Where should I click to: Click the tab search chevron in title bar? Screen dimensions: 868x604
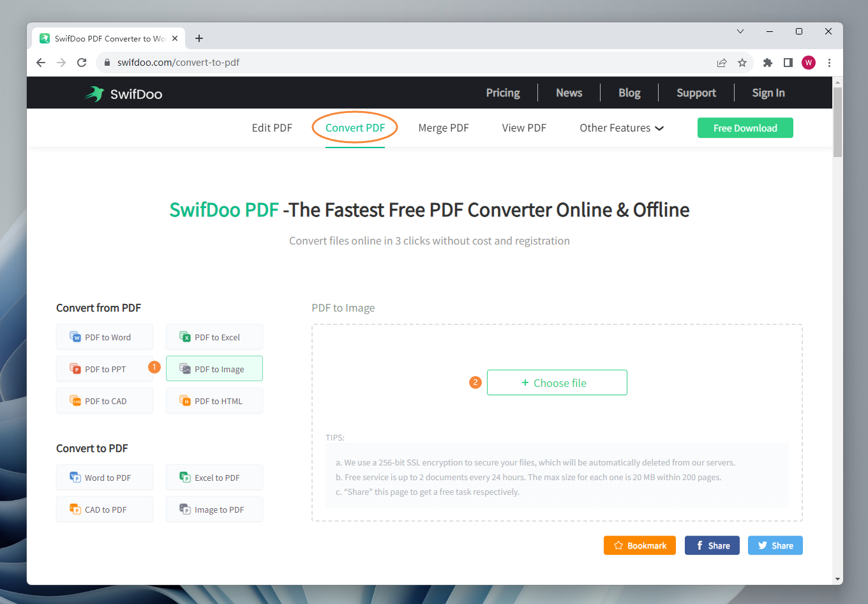[x=740, y=31]
